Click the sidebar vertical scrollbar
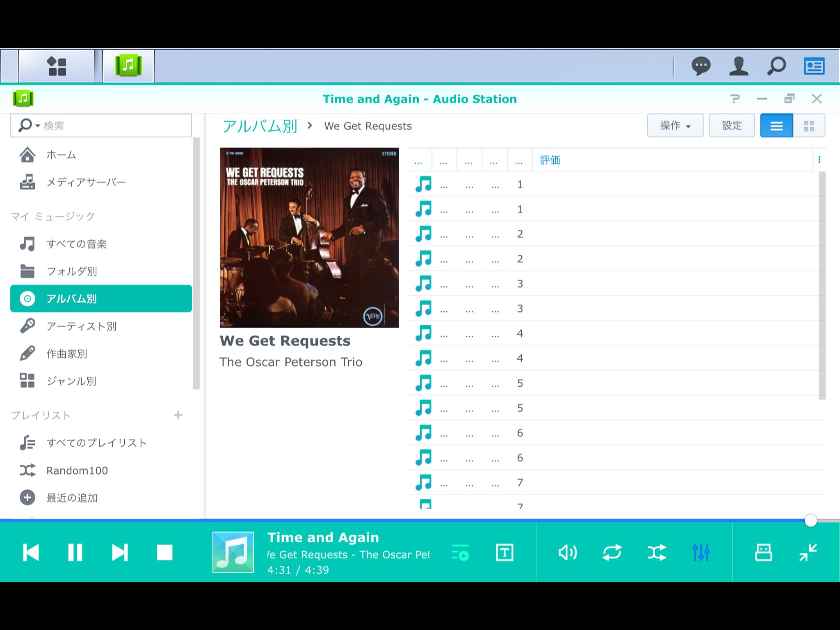This screenshot has width=840, height=630. [196, 263]
